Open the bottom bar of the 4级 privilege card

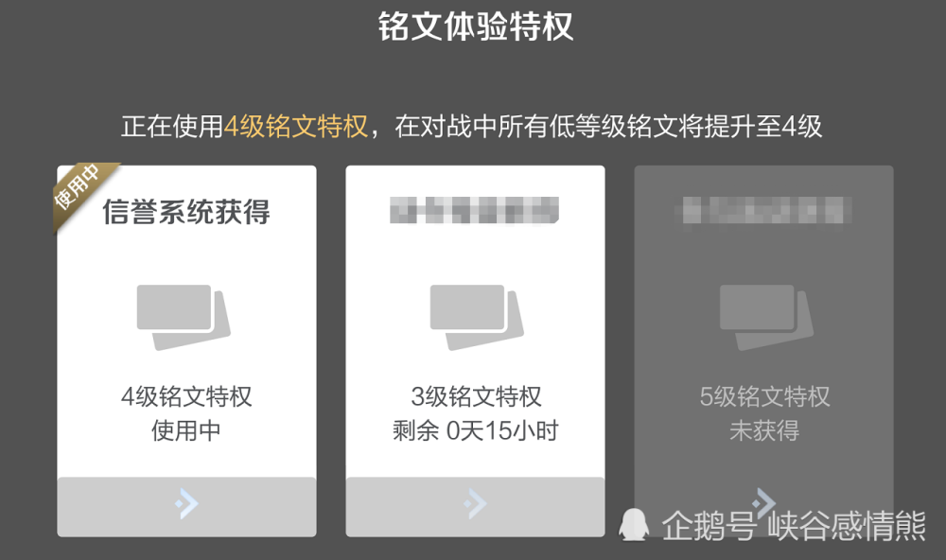186,506
